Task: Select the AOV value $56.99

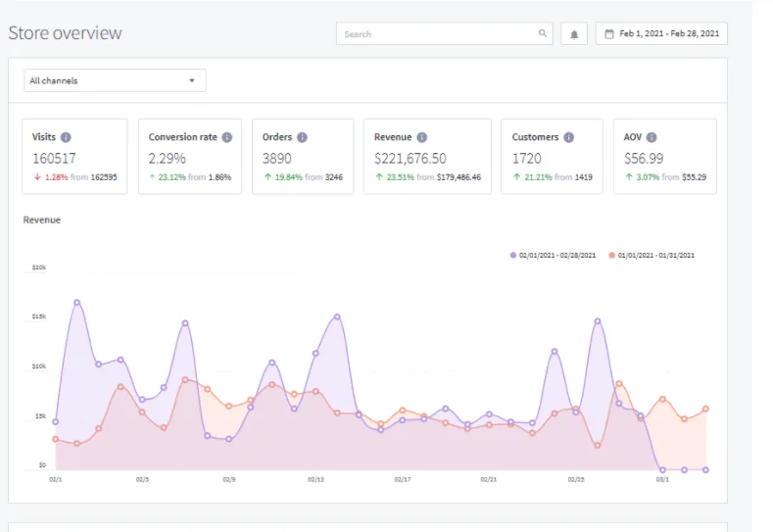Action: point(644,159)
